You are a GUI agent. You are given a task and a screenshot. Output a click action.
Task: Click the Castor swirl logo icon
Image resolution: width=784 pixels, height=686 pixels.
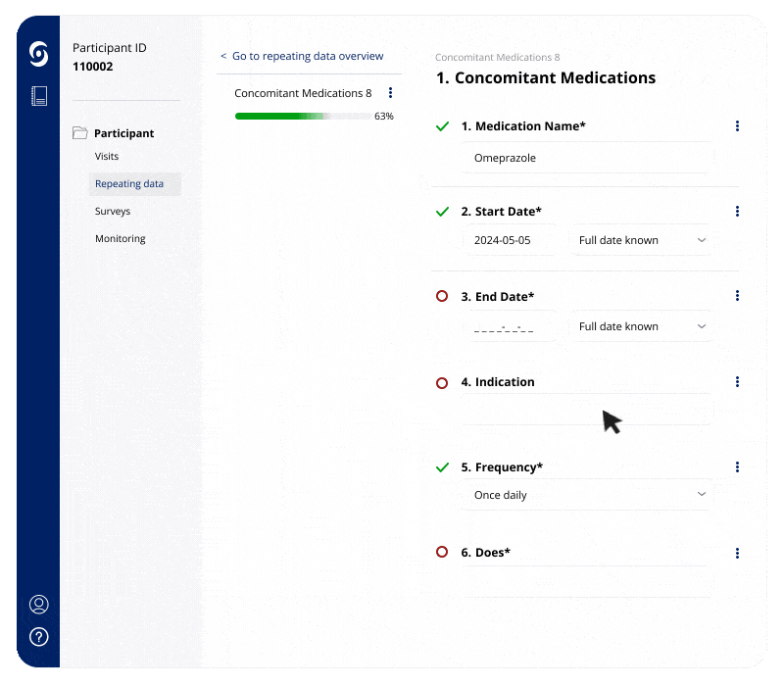coord(38,54)
